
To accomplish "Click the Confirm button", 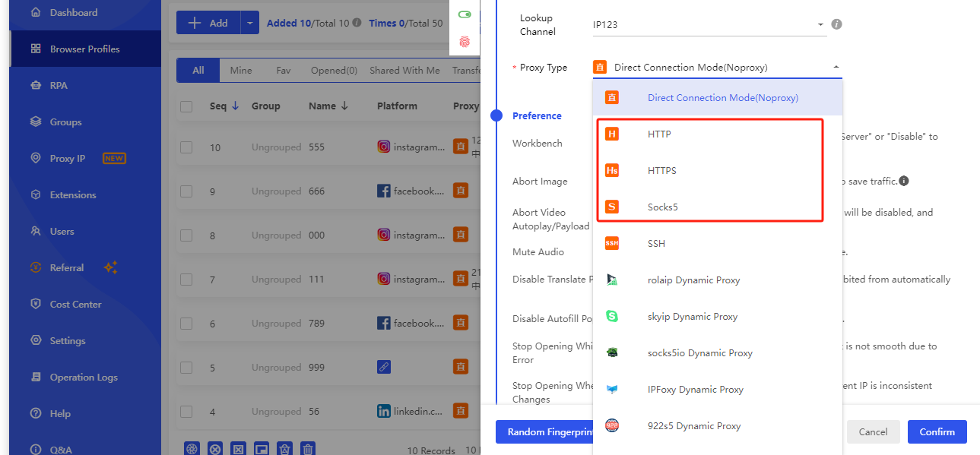I will coord(937,432).
